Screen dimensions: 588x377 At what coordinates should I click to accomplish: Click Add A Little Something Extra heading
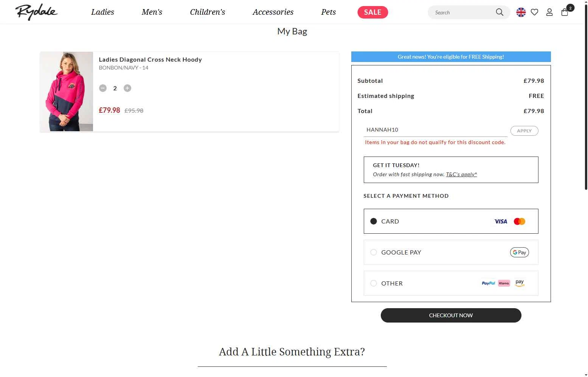tap(292, 352)
